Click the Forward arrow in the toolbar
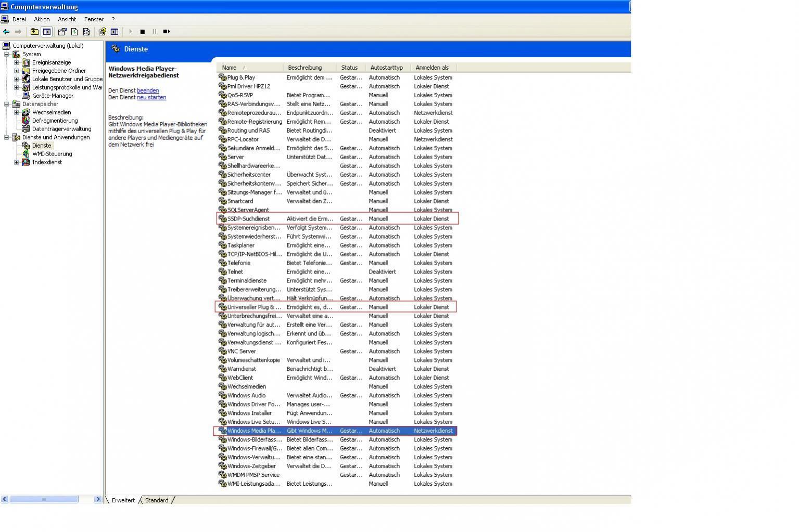The height and width of the screenshot is (532, 799). (18, 32)
